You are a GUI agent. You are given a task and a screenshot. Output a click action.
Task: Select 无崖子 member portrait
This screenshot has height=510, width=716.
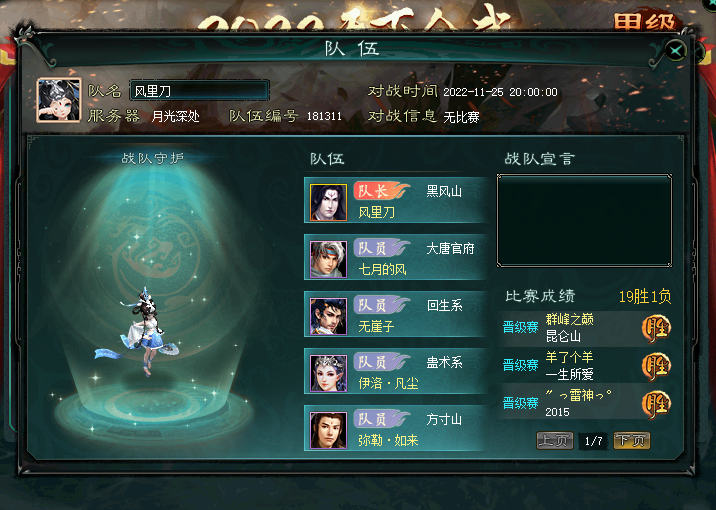pos(328,316)
